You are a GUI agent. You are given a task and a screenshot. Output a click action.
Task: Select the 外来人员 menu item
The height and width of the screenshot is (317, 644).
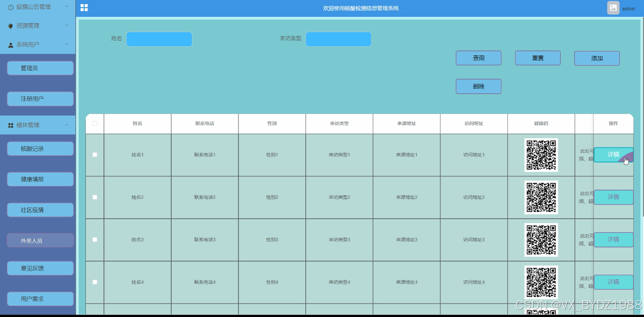coord(40,241)
